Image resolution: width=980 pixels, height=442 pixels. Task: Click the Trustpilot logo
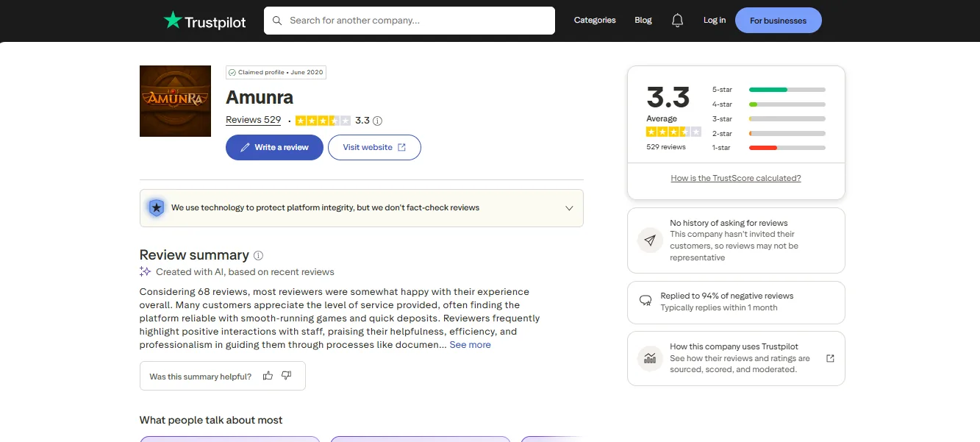204,21
